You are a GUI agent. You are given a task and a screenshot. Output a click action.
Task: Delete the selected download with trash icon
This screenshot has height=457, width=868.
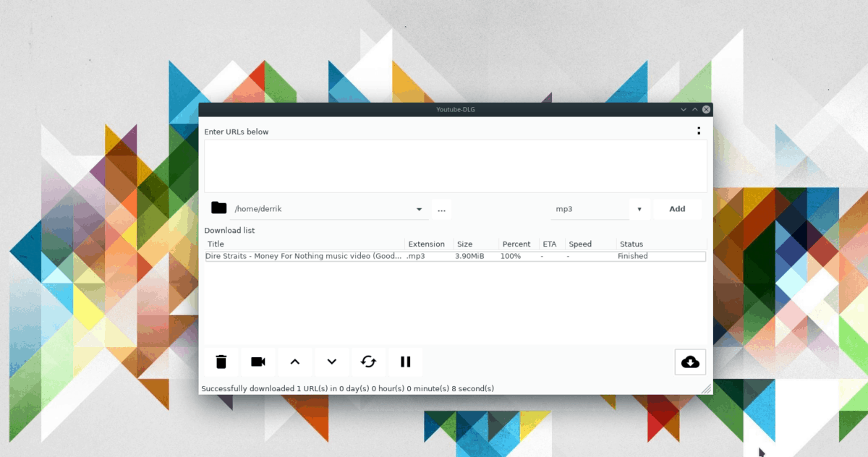221,362
